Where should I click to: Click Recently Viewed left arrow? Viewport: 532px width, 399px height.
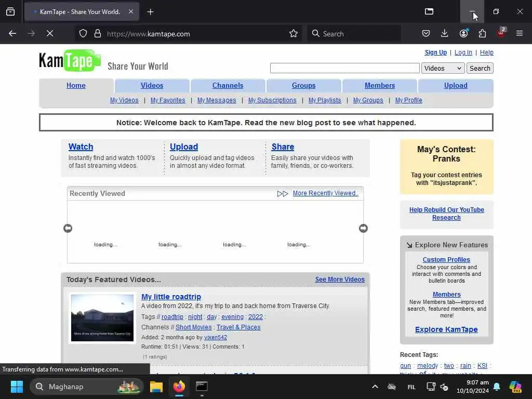point(68,229)
